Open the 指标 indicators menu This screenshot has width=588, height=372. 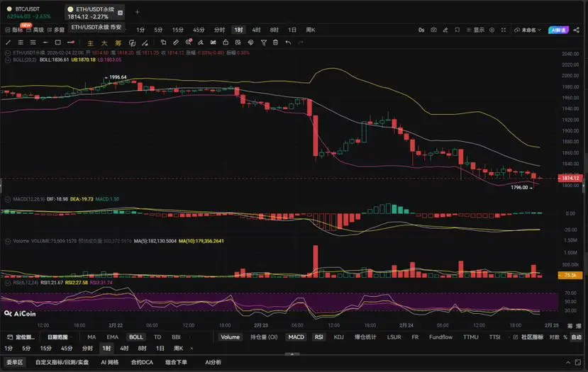point(14,30)
